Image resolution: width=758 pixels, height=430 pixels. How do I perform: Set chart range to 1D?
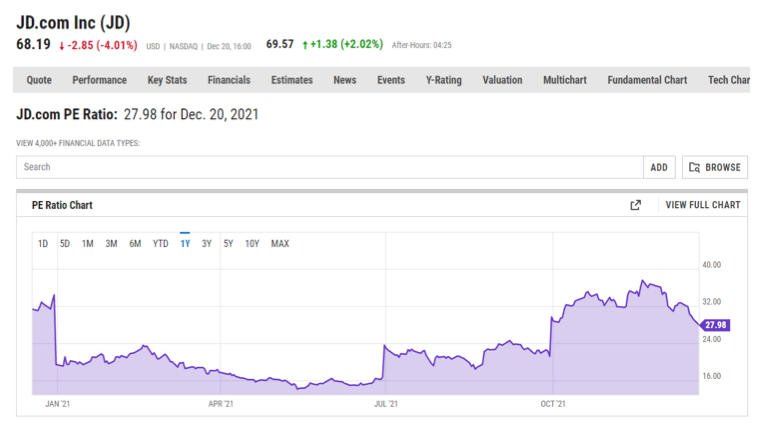43,244
